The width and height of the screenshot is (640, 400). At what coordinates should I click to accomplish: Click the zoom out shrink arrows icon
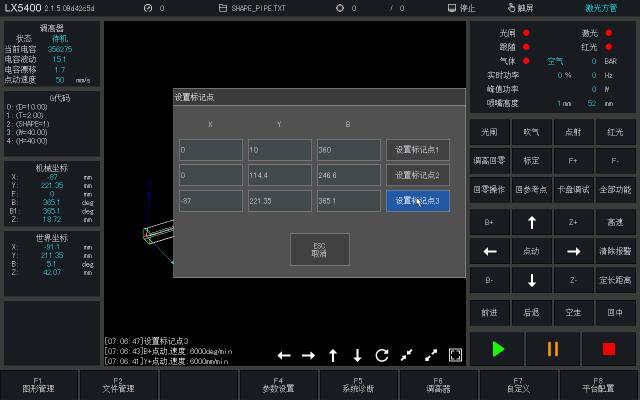(x=406, y=355)
